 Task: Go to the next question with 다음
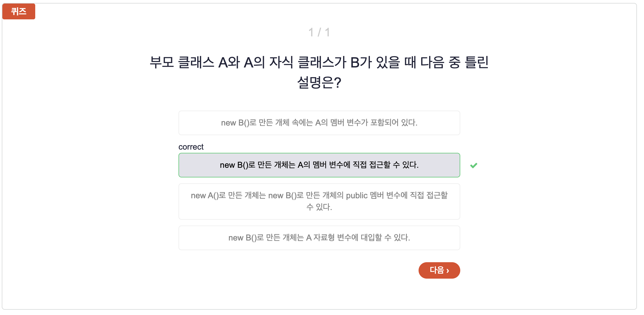[439, 270]
